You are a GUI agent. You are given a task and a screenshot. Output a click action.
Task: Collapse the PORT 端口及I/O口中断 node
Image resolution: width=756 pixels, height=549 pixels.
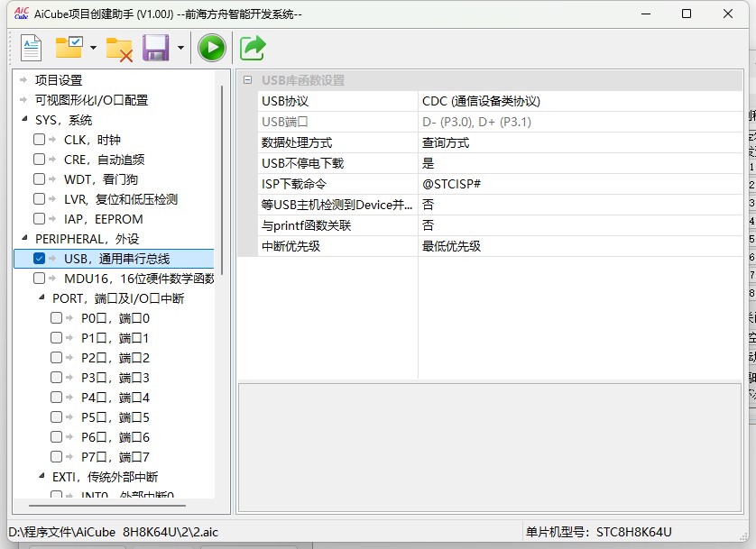[41, 297]
